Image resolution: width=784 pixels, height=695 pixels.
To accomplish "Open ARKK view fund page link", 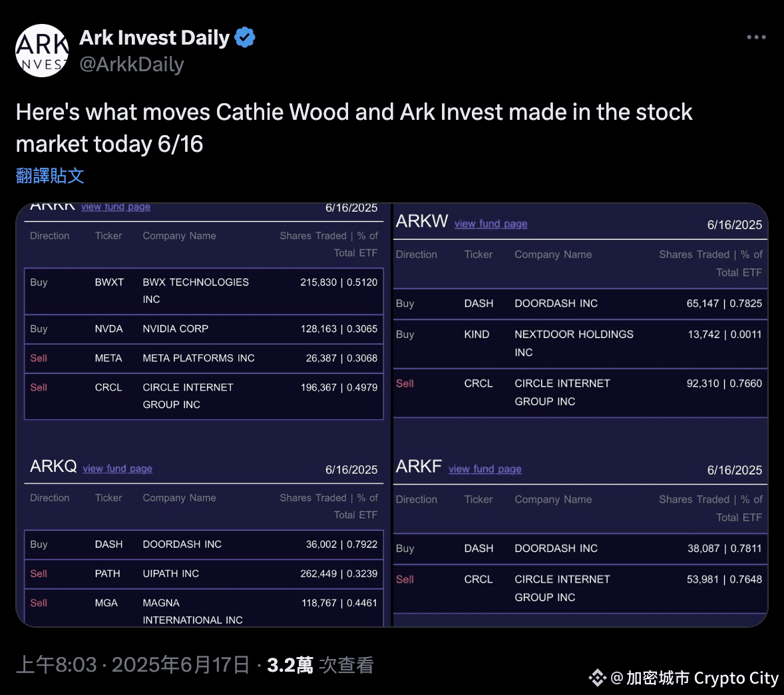I will pyautogui.click(x=116, y=207).
